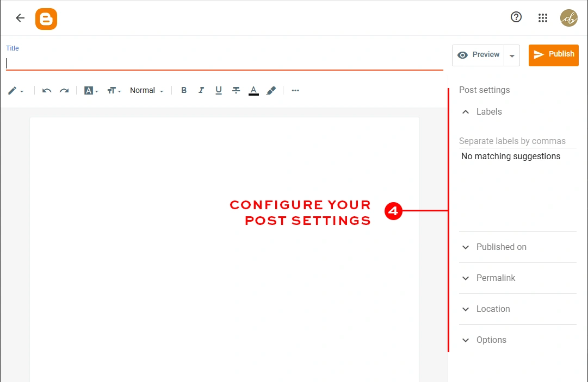Click into the Title field
Viewport: 588px width, 382px height.
(224, 63)
